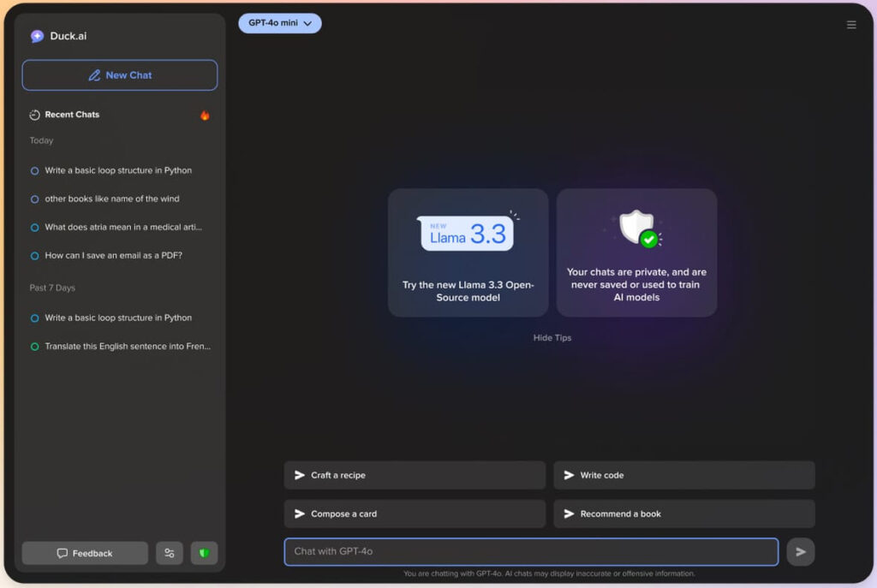877x588 pixels.
Task: Click the send message arrow button
Action: click(801, 552)
